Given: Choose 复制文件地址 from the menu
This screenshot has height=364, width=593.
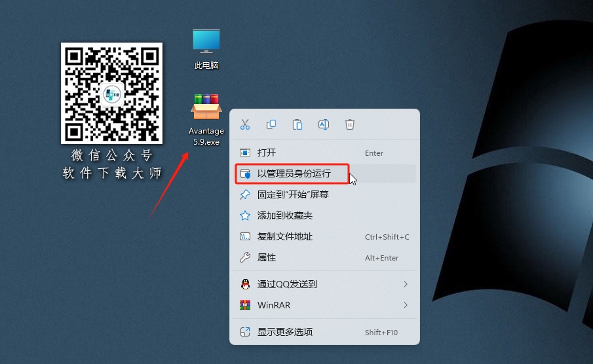Looking at the screenshot, I should (324, 236).
